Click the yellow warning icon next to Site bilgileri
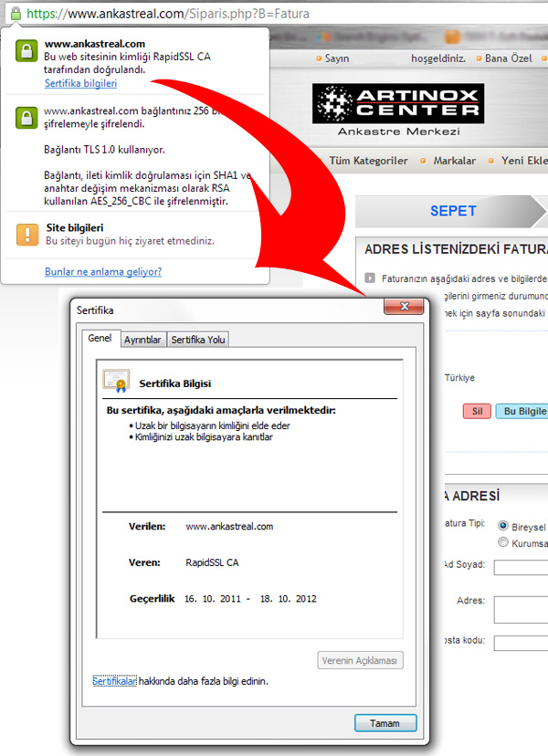This screenshot has height=756, width=548. [x=27, y=235]
